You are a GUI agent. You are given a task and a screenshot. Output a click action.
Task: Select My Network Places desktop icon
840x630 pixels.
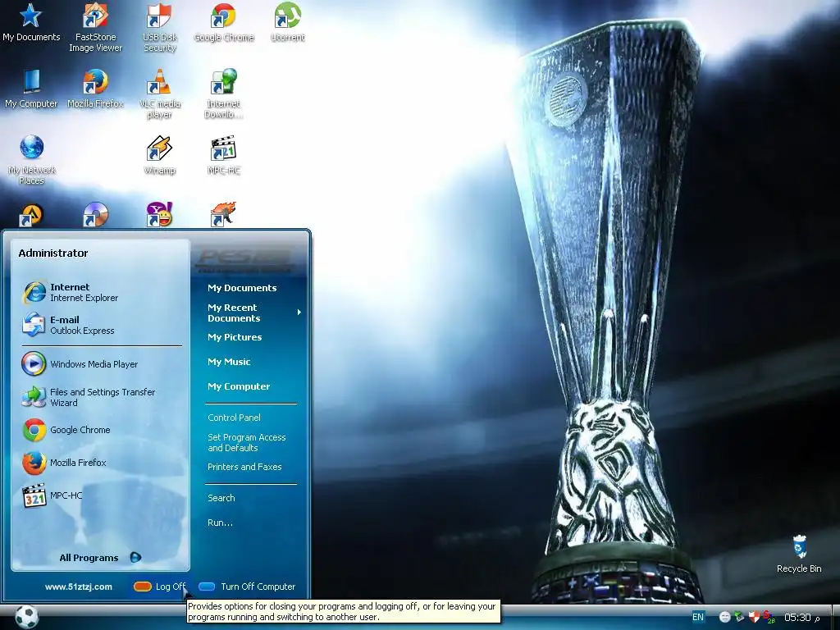tap(32, 160)
